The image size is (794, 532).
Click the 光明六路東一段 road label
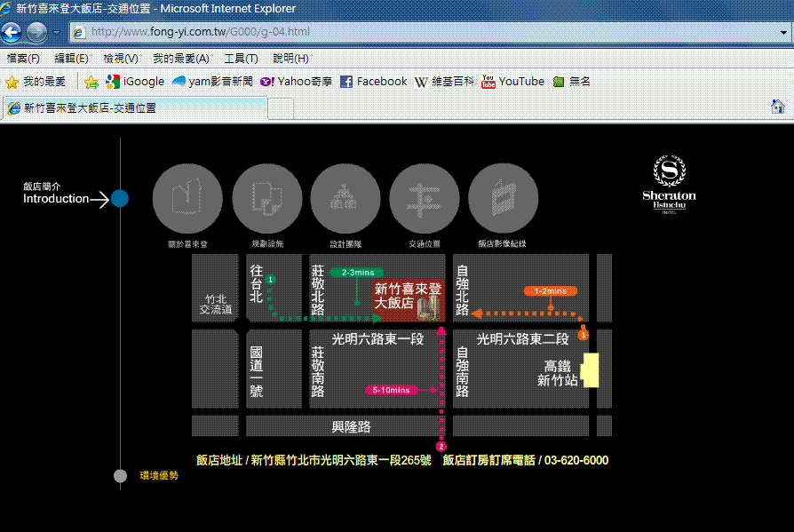coord(377,339)
